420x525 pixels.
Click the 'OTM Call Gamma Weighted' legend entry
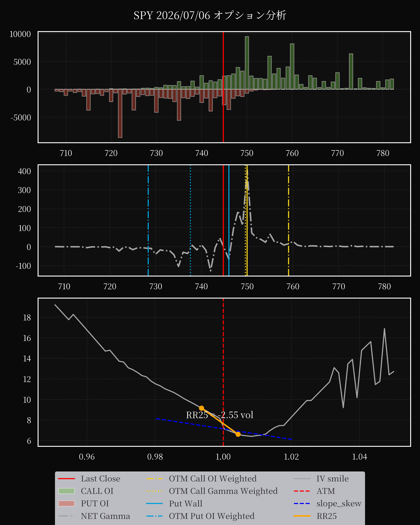coord(212,491)
